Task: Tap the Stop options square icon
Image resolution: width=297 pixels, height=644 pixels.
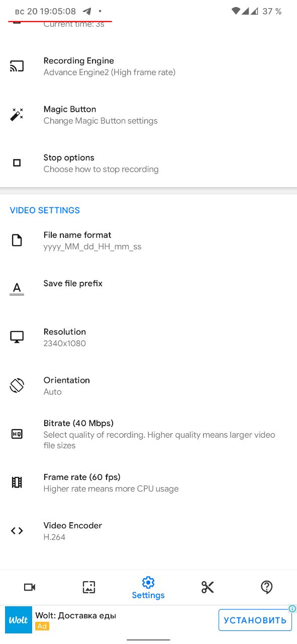Action: click(x=17, y=163)
